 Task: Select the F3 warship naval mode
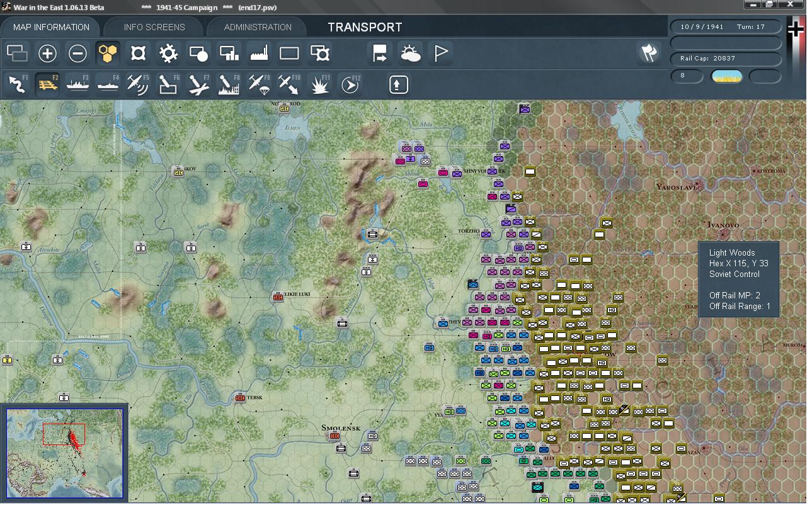click(x=77, y=84)
